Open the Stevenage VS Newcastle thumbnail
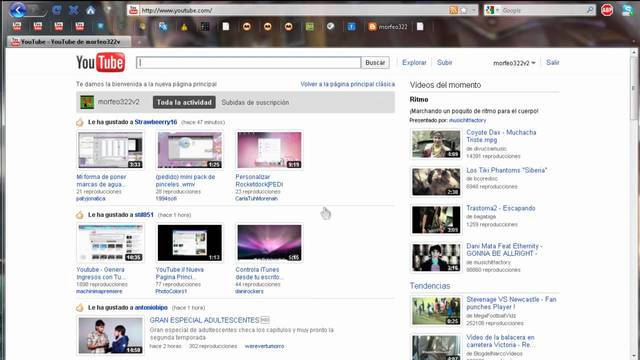Viewport: 640px width, 360px height. pyautogui.click(x=436, y=311)
